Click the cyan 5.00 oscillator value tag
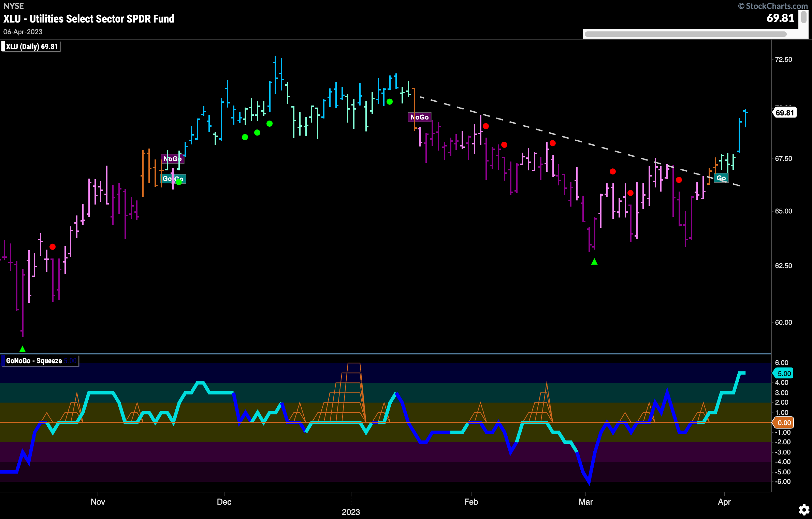The height and width of the screenshot is (519, 812). coord(783,374)
